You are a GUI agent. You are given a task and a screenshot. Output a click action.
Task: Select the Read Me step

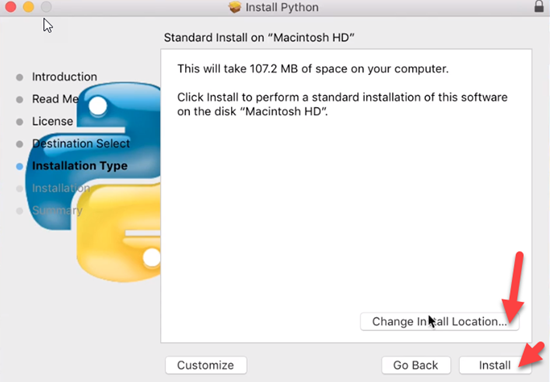[55, 99]
